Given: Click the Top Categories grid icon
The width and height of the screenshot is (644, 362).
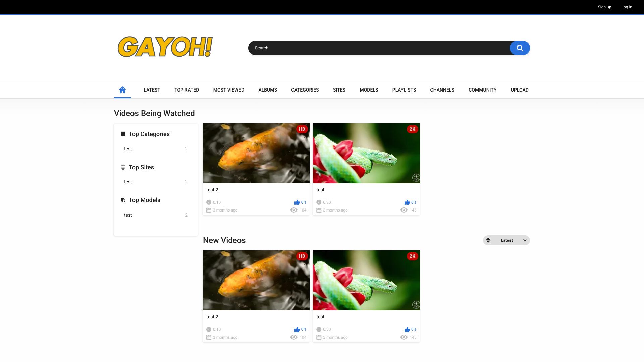Looking at the screenshot, I should pos(123,134).
